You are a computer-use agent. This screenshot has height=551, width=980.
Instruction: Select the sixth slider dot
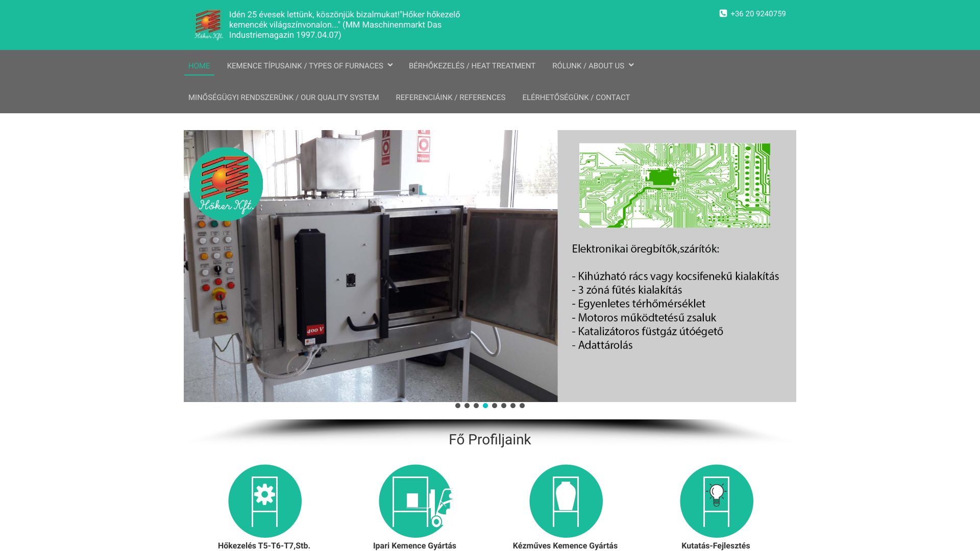tap(504, 406)
